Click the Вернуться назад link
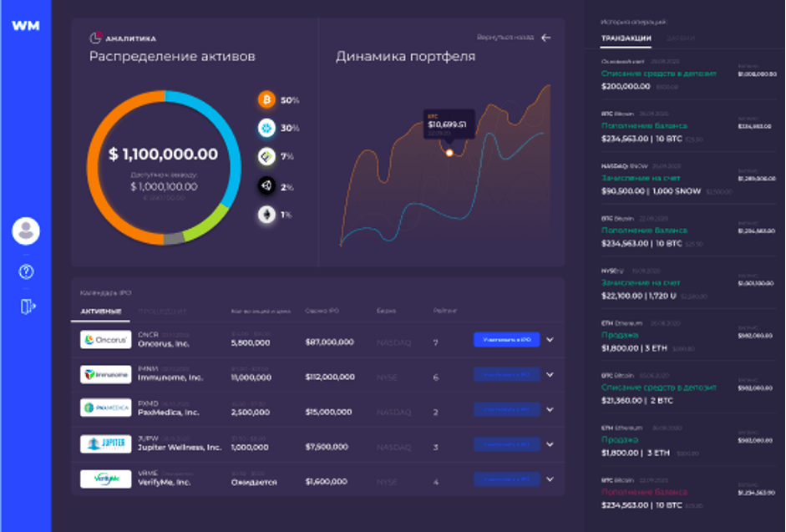Image resolution: width=786 pixels, height=532 pixels. point(505,38)
